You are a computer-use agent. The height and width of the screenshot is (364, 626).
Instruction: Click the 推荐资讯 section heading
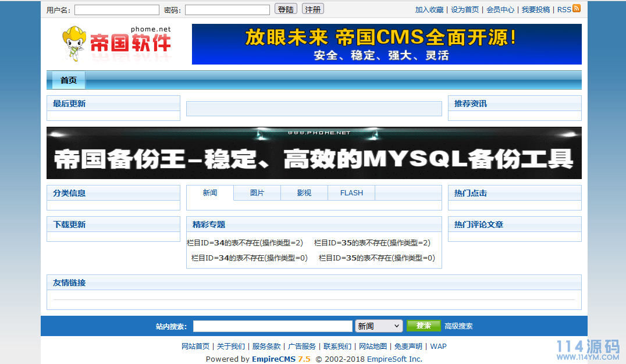click(x=471, y=104)
